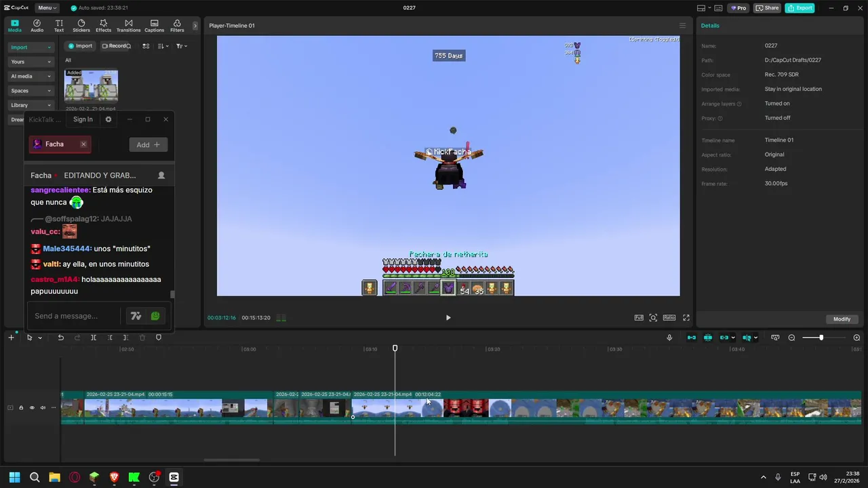868x488 pixels.
Task: Open 7TV emote picker in KickTalk
Action: coord(136,316)
